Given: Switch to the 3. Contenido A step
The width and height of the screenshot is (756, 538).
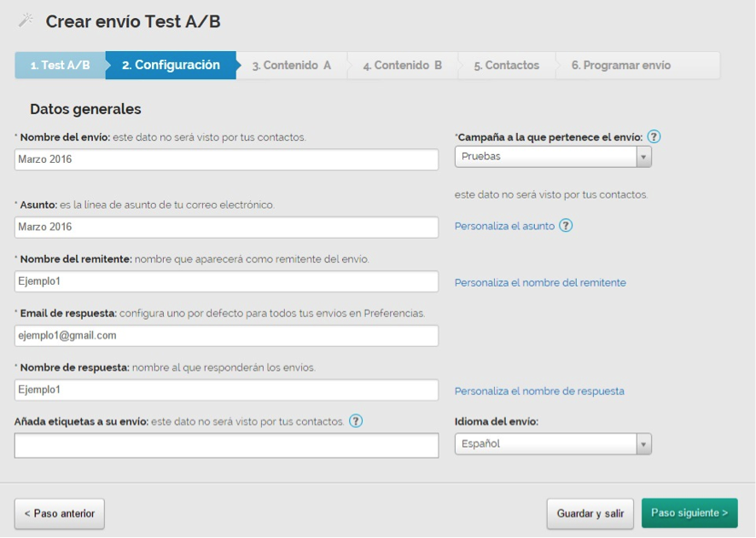Looking at the screenshot, I should point(291,66).
